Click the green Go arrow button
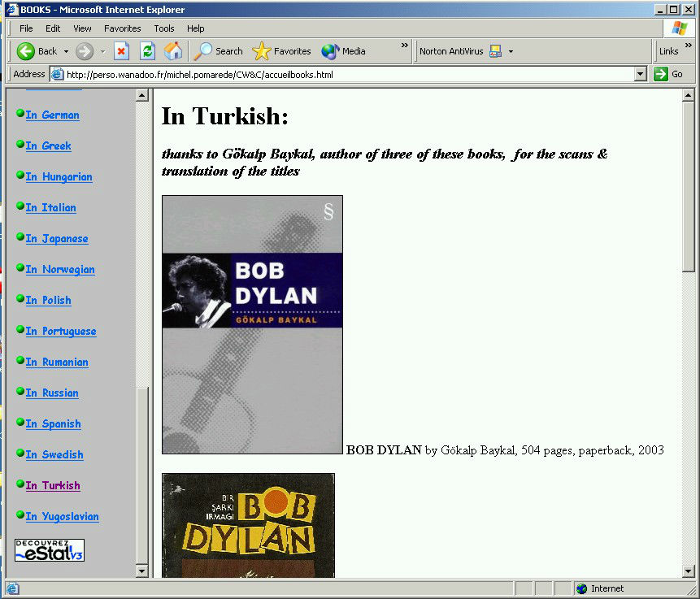 (661, 74)
